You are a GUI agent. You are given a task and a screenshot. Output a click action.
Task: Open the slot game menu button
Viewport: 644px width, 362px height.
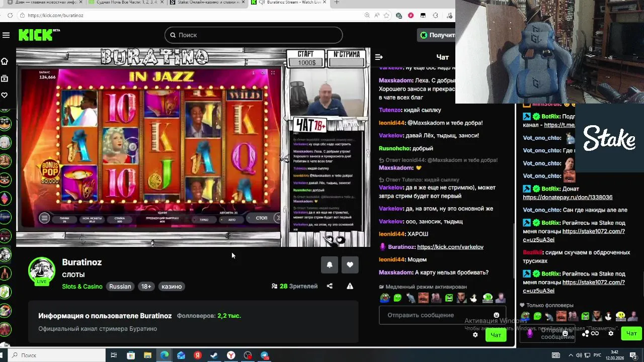point(44,218)
